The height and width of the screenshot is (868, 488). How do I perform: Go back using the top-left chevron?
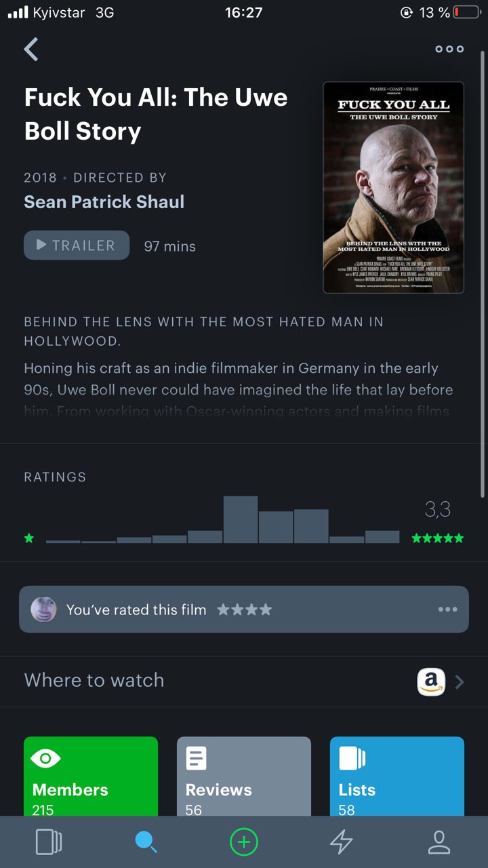31,49
